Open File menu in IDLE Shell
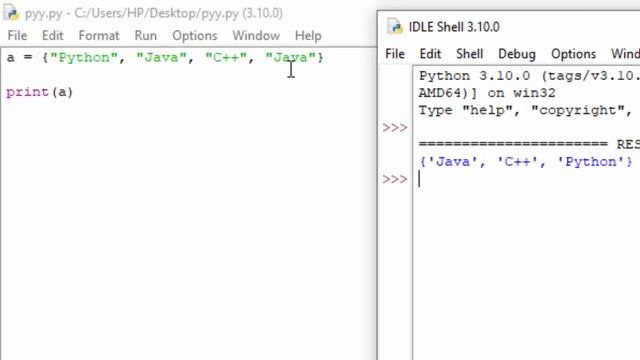The width and height of the screenshot is (640, 360). click(395, 54)
